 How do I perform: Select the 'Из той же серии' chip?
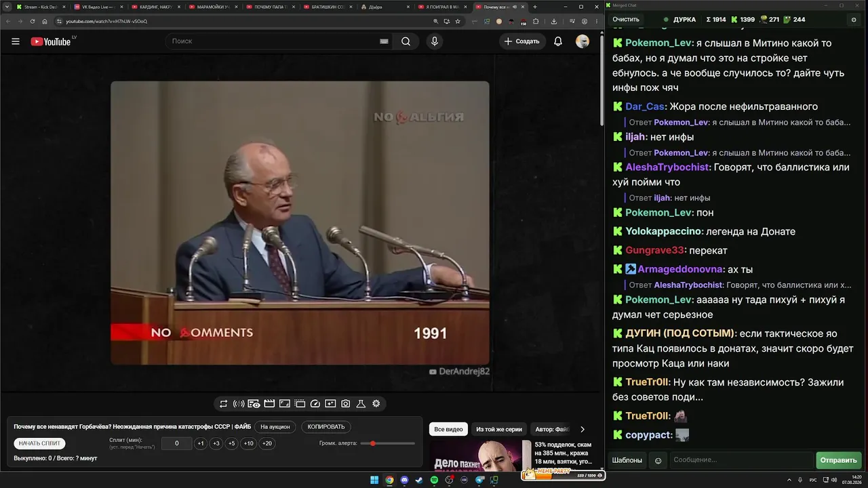click(x=499, y=429)
